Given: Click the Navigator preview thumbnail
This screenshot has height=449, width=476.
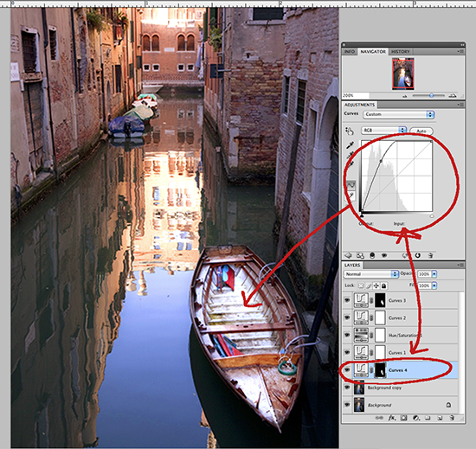Looking at the screenshot, I should (403, 74).
